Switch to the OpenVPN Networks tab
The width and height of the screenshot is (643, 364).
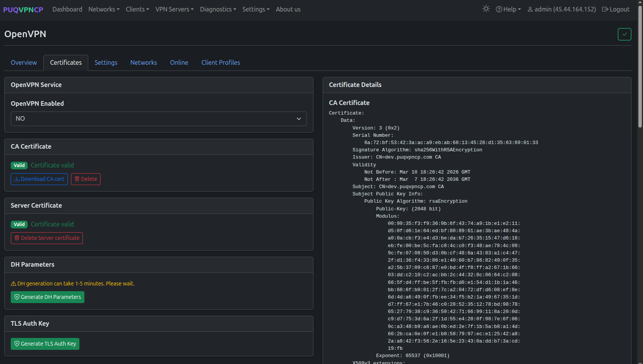pyautogui.click(x=143, y=62)
